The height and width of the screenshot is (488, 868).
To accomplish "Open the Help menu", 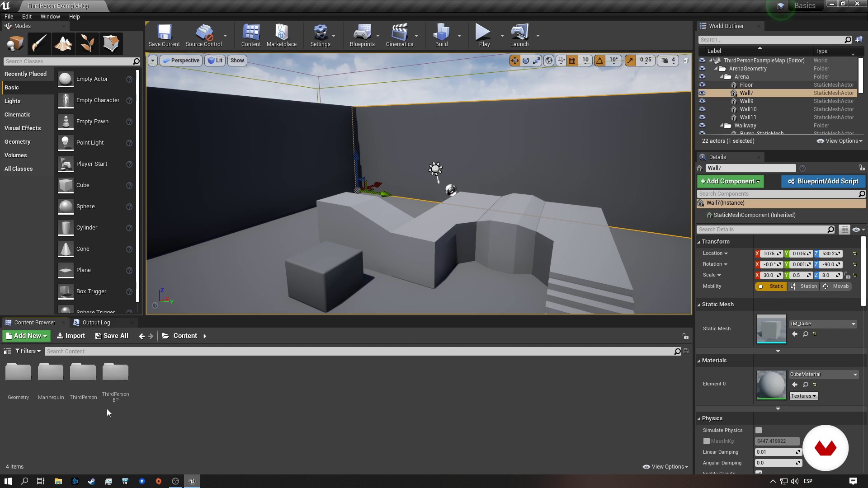I will (74, 17).
